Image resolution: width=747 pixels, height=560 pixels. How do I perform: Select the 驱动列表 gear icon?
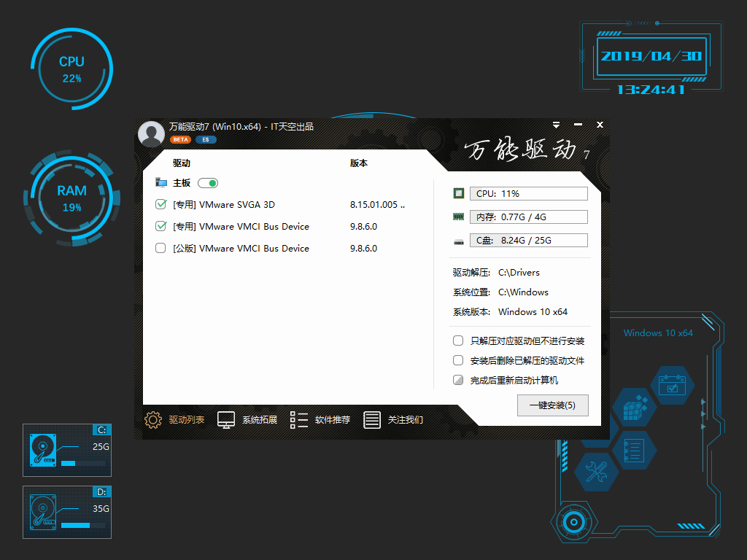tap(153, 420)
